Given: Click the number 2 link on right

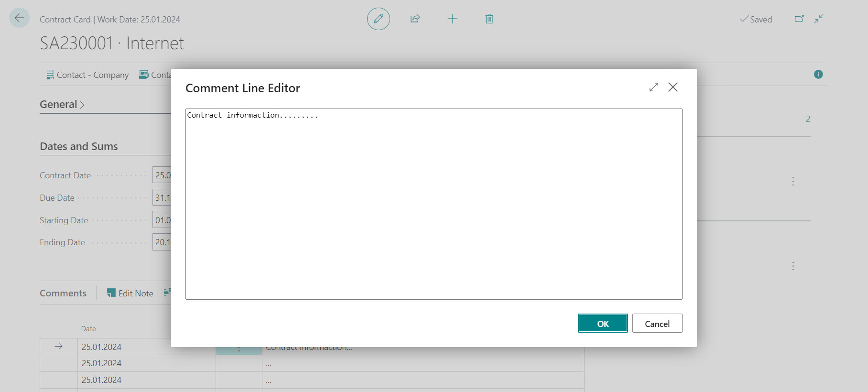Looking at the screenshot, I should [x=808, y=119].
